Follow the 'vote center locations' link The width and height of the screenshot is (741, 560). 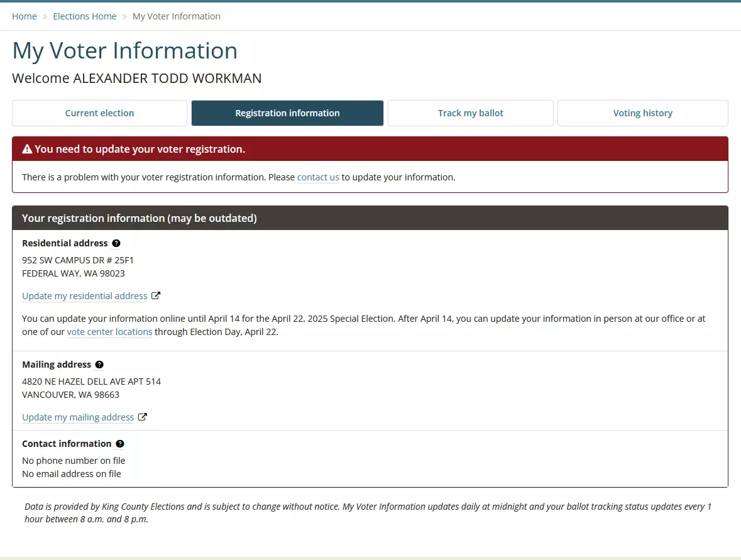tap(109, 332)
